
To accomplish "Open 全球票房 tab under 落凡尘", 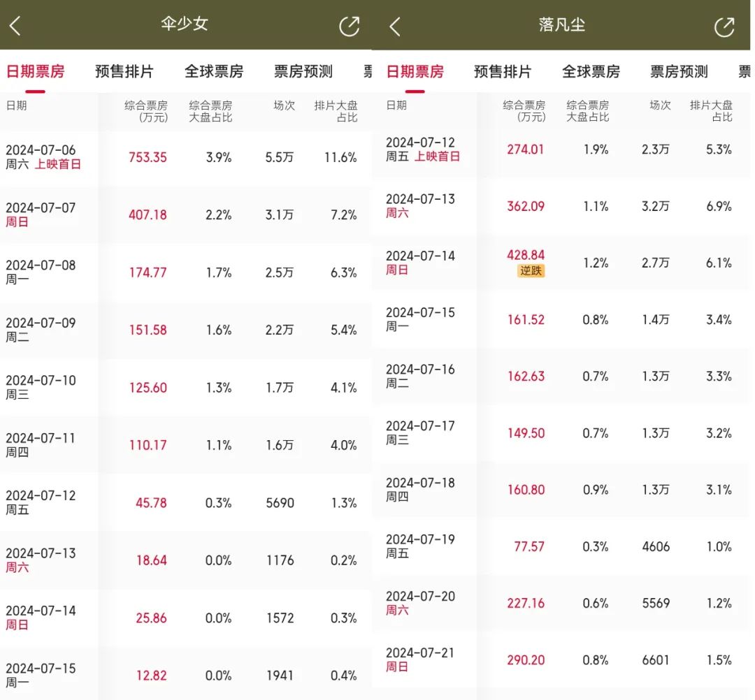I will 591,72.
